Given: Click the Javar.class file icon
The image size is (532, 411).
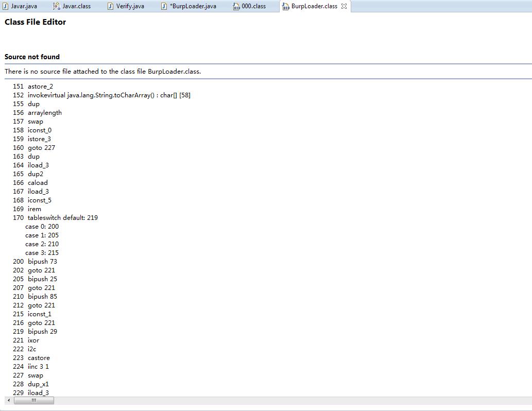Looking at the screenshot, I should (56, 6).
